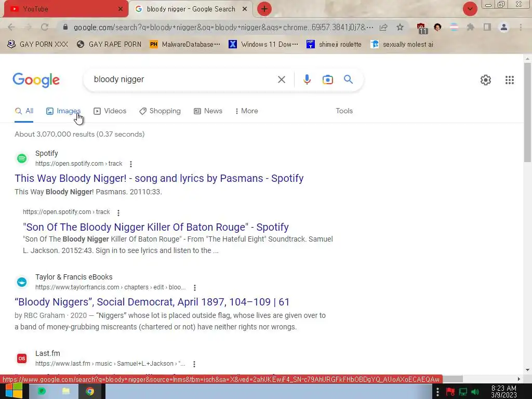Open the Chrome three-dot menu
The height and width of the screenshot is (399, 532).
click(x=521, y=27)
